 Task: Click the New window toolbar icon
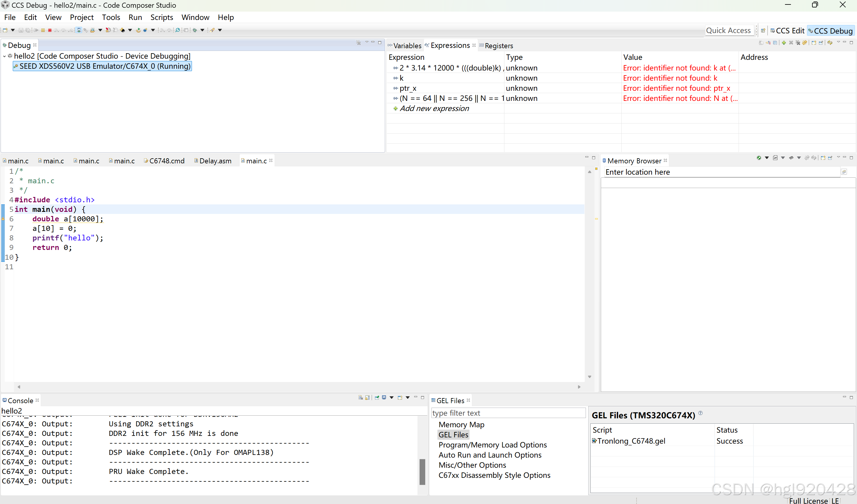coord(5,30)
